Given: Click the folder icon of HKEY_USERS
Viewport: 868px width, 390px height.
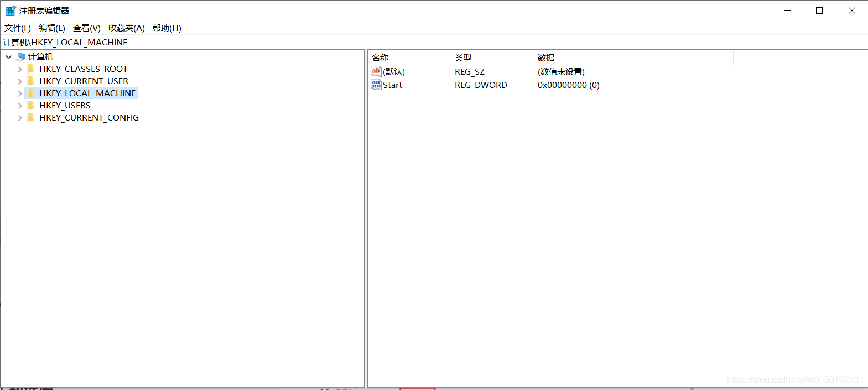Looking at the screenshot, I should click(30, 105).
